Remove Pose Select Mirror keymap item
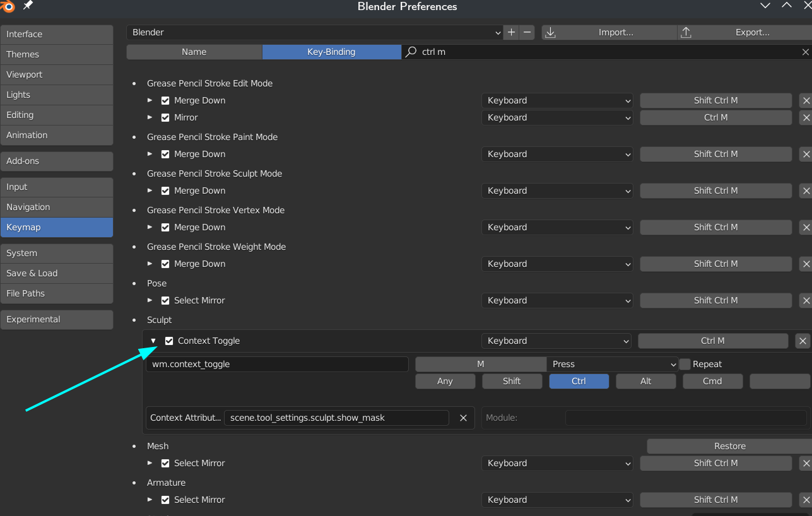This screenshot has width=812, height=516. (806, 300)
